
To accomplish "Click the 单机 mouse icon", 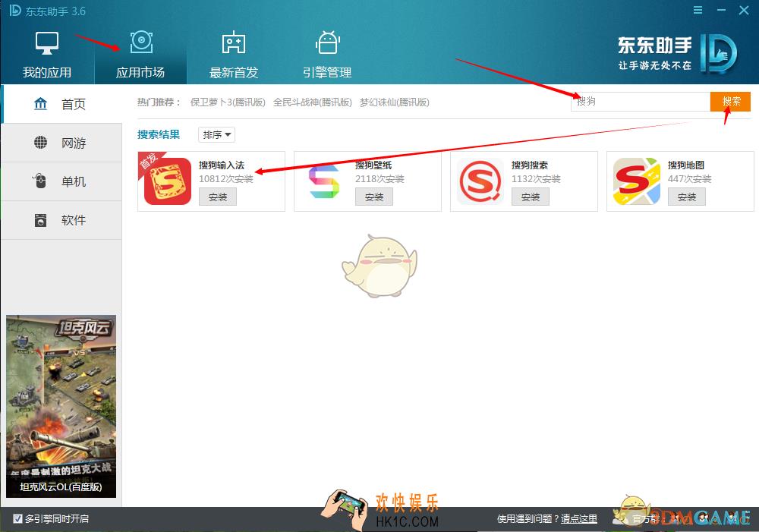I will 39,181.
